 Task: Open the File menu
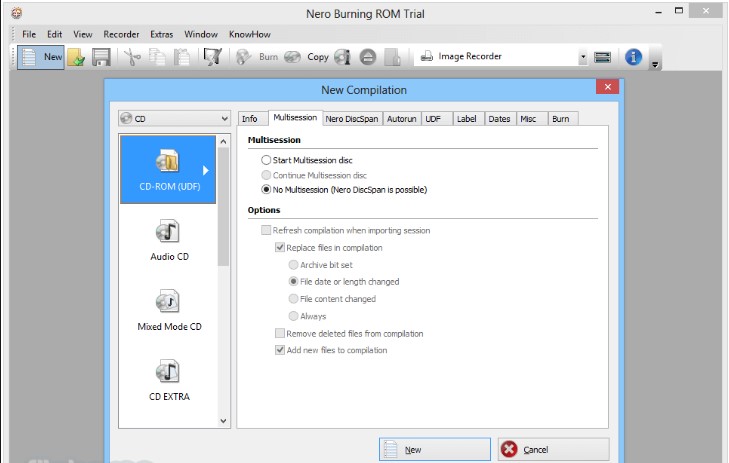(x=29, y=34)
